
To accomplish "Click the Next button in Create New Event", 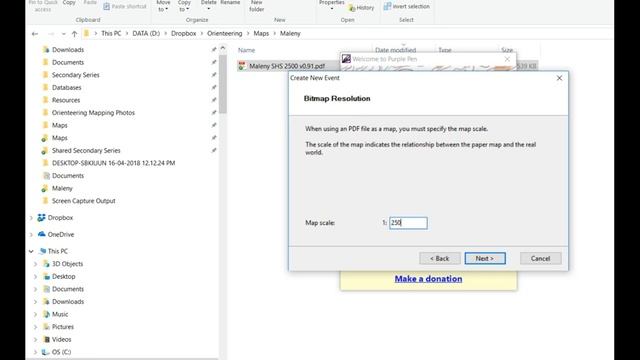I will point(485,258).
